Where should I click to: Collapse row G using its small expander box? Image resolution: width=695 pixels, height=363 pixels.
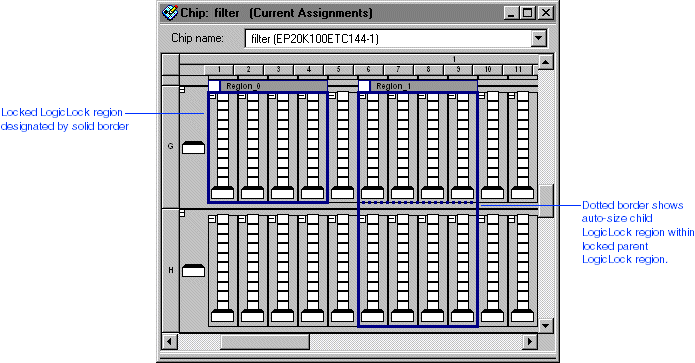click(x=182, y=90)
